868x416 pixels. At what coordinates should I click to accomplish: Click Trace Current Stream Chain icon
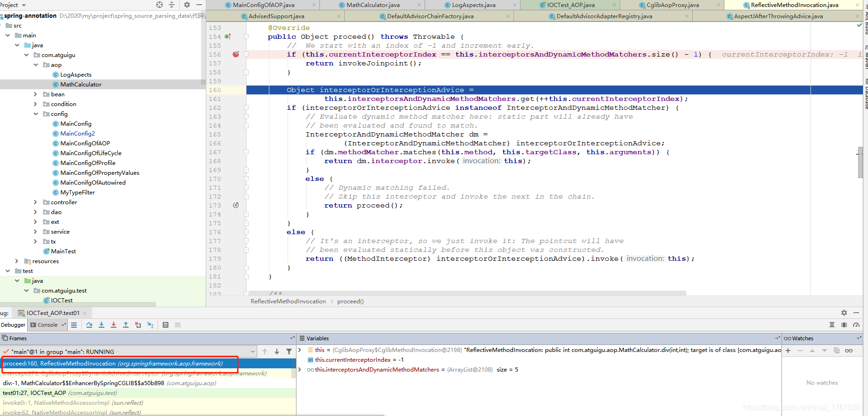coord(178,325)
